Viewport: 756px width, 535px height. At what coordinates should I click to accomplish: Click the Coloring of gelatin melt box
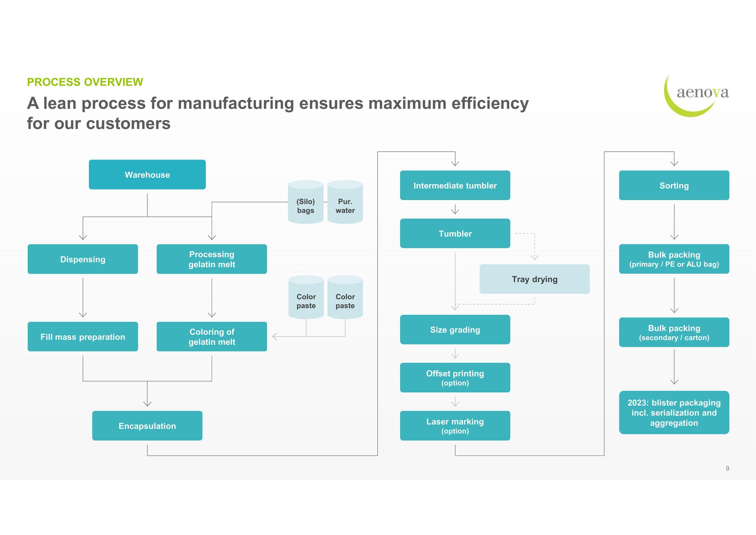point(212,337)
